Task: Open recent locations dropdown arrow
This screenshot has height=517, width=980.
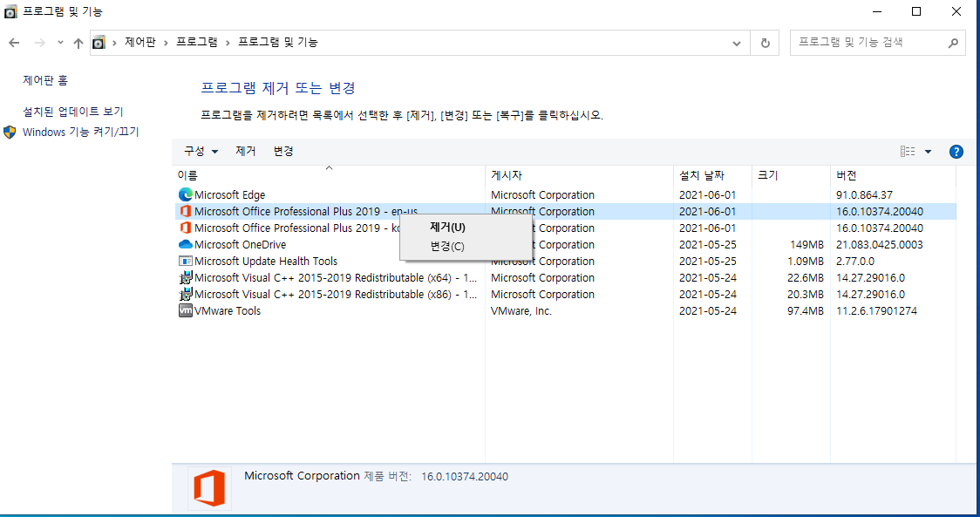Action: (x=61, y=43)
